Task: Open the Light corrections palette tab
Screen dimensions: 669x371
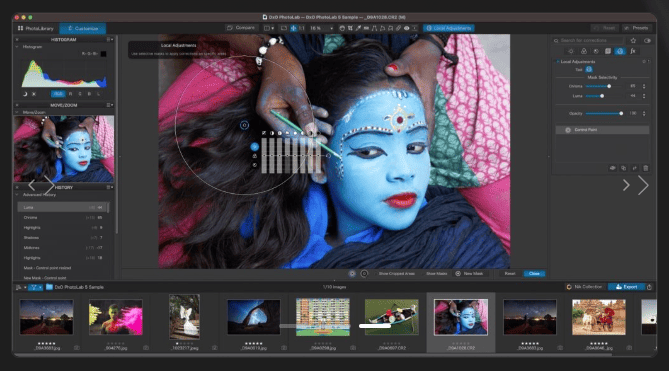Action: pyautogui.click(x=571, y=51)
